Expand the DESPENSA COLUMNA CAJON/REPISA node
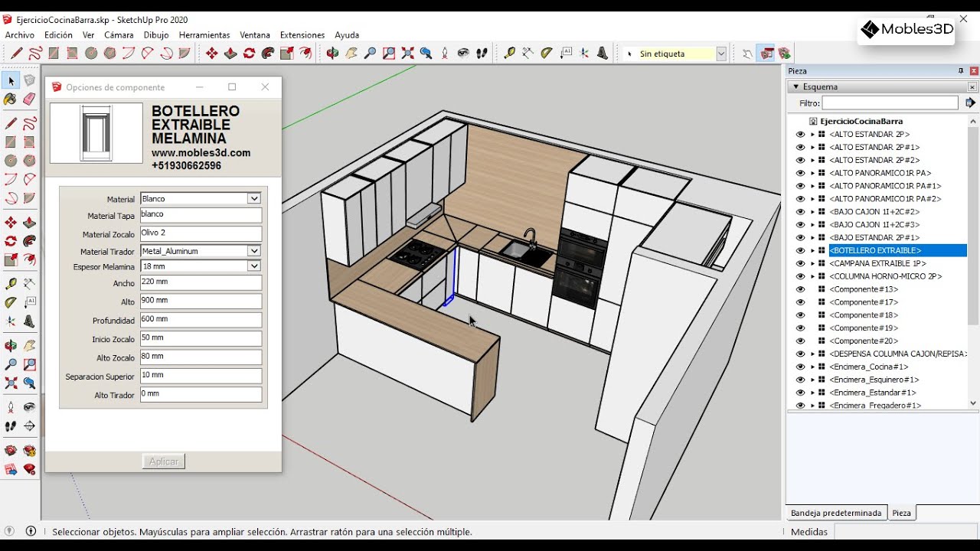The width and height of the screenshot is (980, 551). click(812, 354)
